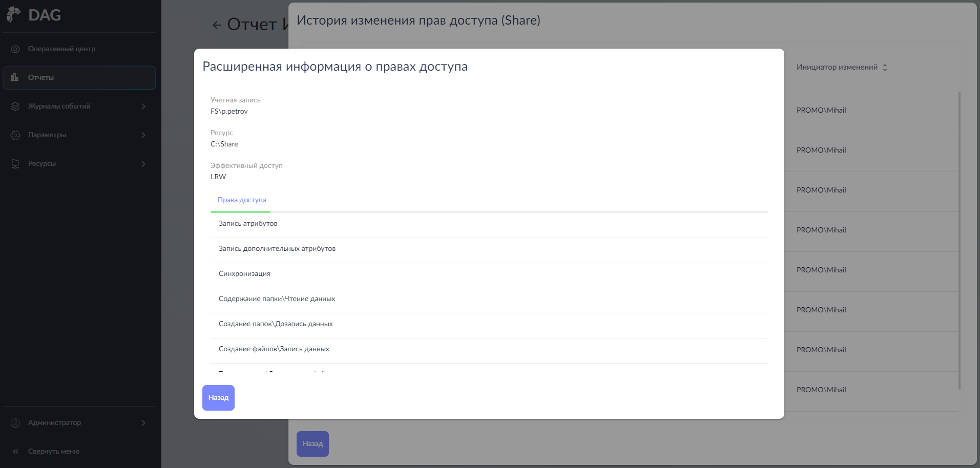Click the account value FS\p.petrov

point(229,112)
